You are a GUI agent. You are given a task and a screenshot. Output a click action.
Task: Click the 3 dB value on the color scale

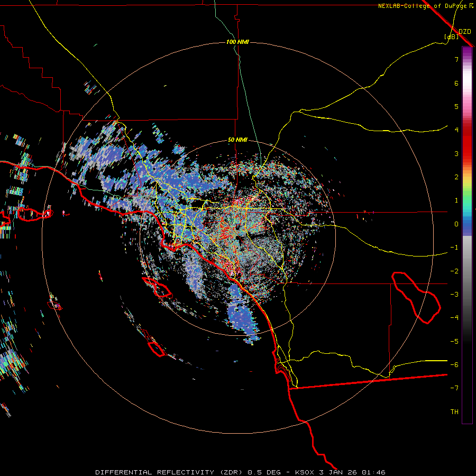point(456,153)
